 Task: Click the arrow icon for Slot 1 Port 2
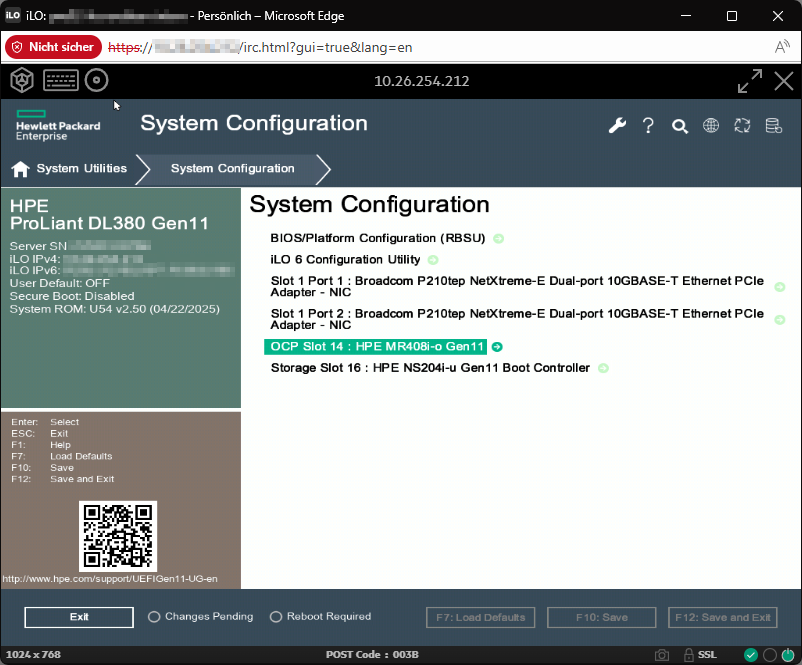[x=779, y=320]
